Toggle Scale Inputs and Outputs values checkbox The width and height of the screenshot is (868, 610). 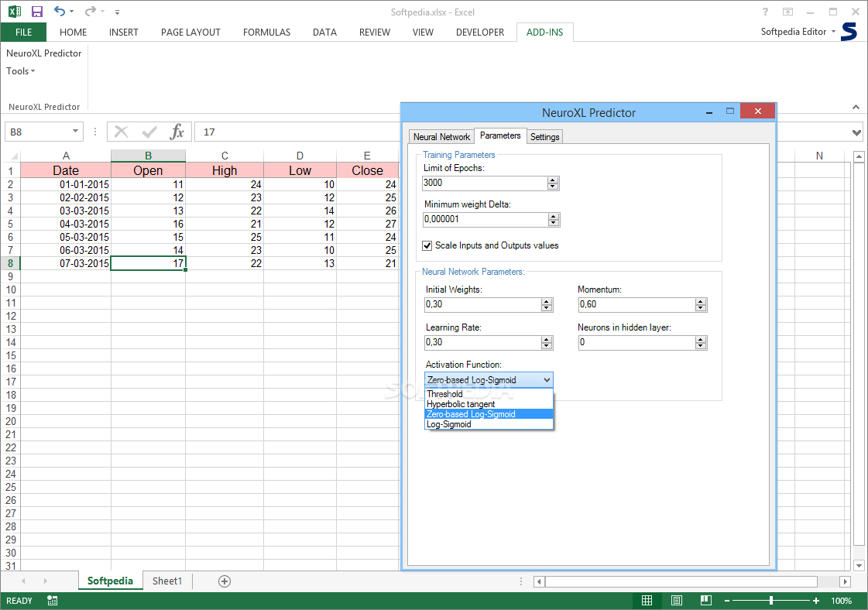427,245
